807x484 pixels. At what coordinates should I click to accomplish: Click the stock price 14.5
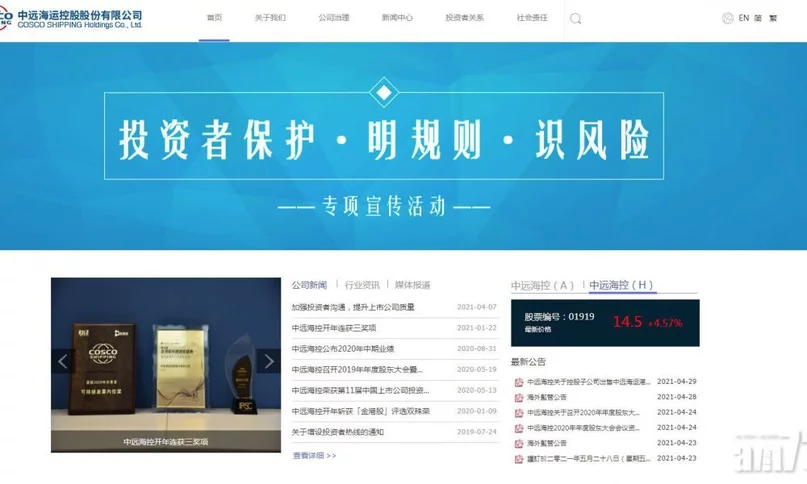pos(627,322)
